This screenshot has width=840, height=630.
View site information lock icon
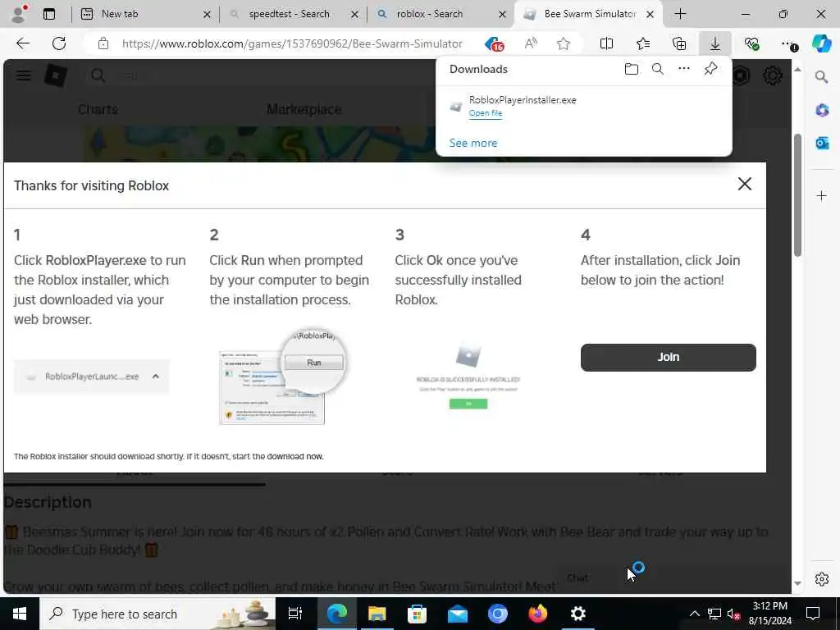click(x=103, y=43)
